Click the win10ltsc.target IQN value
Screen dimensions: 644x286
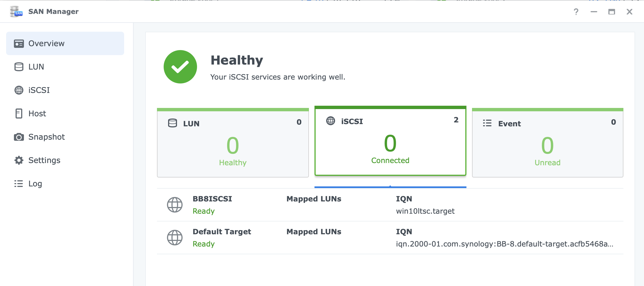tap(425, 211)
